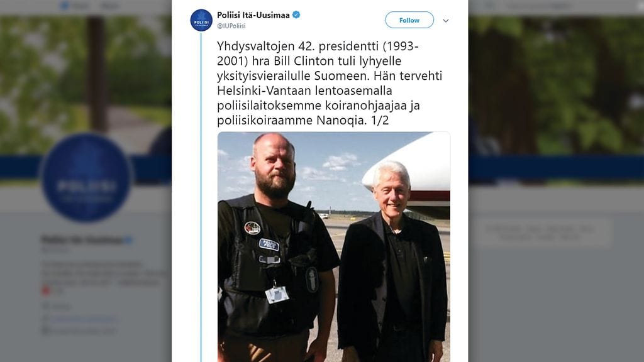The width and height of the screenshot is (644, 362).
Task: Click the blue verified badge after Poliisi Itä-Uusimaa
Action: tap(296, 15)
